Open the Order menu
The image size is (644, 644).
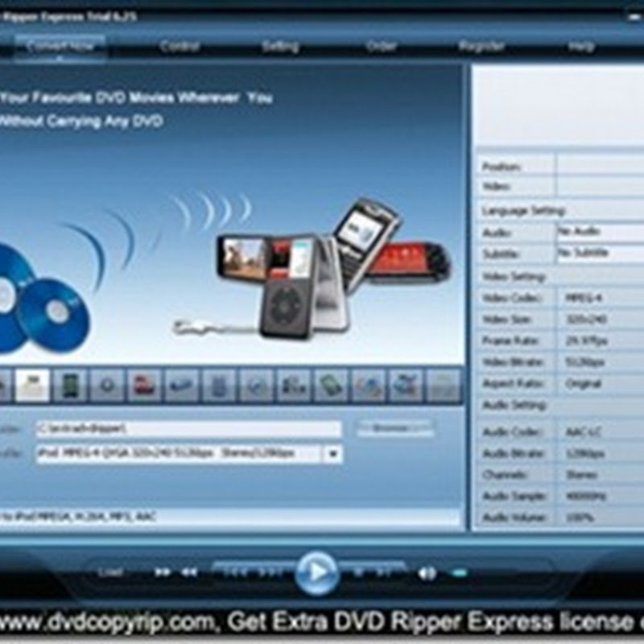(381, 46)
